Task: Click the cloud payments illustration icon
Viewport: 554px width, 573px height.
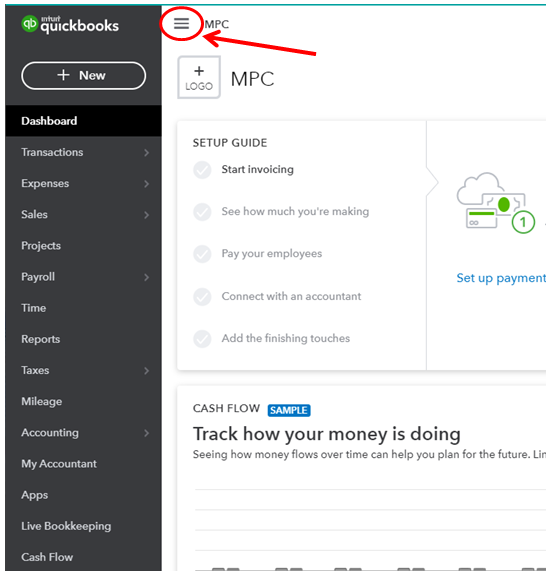Action: pyautogui.click(x=491, y=200)
